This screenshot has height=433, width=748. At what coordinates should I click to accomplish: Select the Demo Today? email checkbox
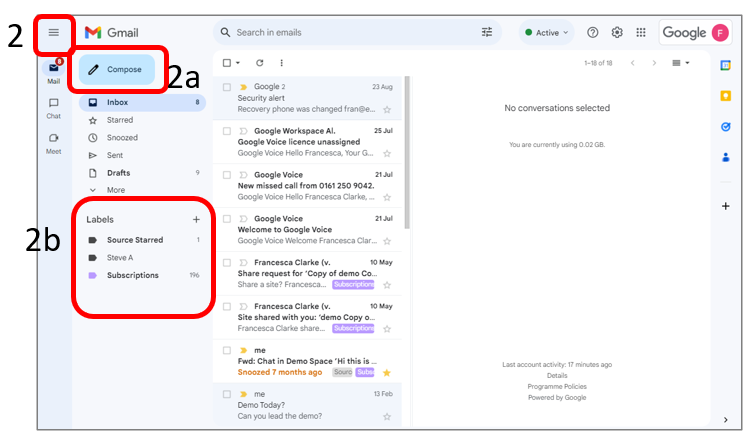pos(227,394)
